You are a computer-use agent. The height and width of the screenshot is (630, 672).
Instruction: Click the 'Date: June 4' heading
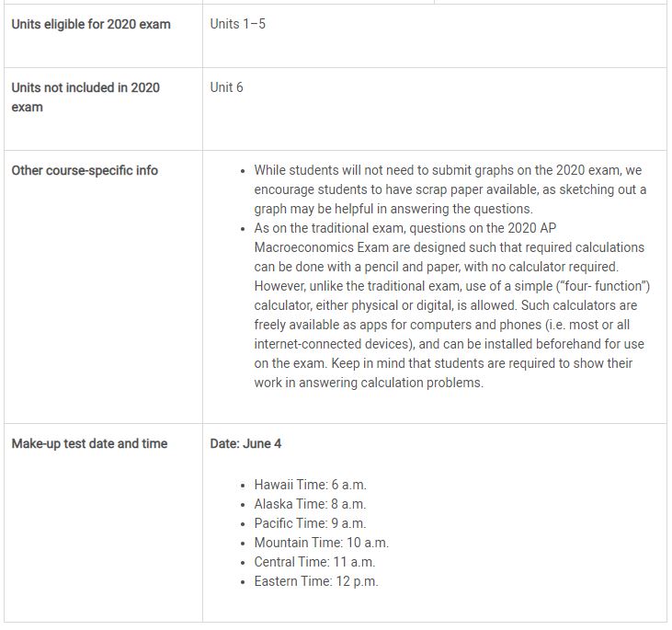(x=245, y=444)
